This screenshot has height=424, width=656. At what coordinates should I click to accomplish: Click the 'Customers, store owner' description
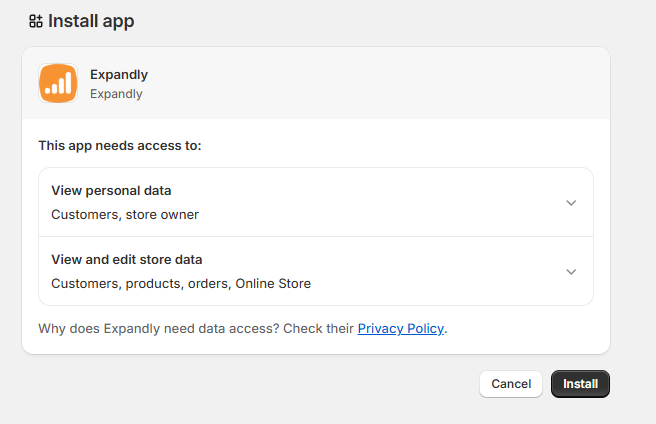point(124,214)
